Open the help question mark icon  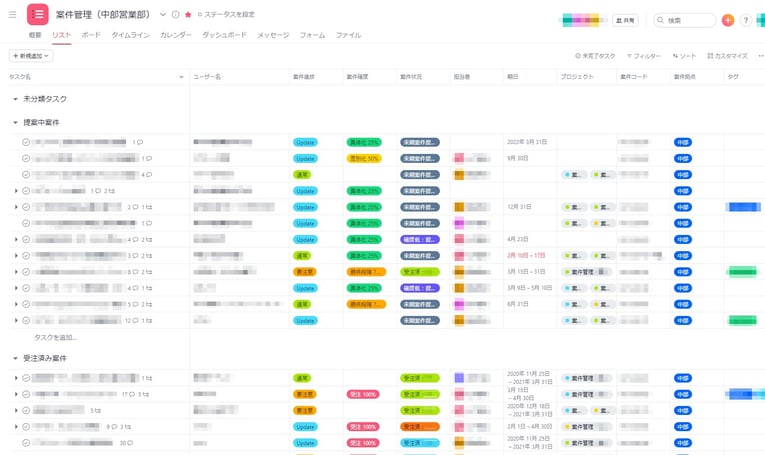coord(745,20)
